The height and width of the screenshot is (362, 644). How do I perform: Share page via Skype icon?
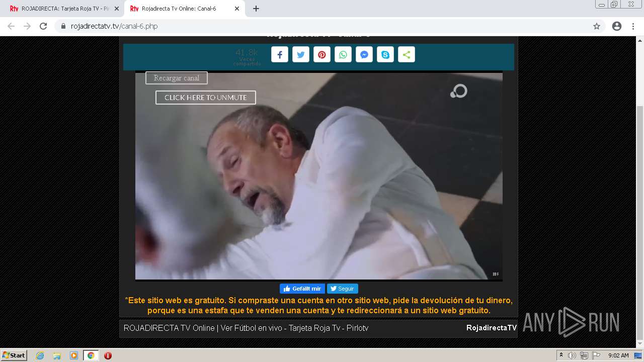pos(385,55)
